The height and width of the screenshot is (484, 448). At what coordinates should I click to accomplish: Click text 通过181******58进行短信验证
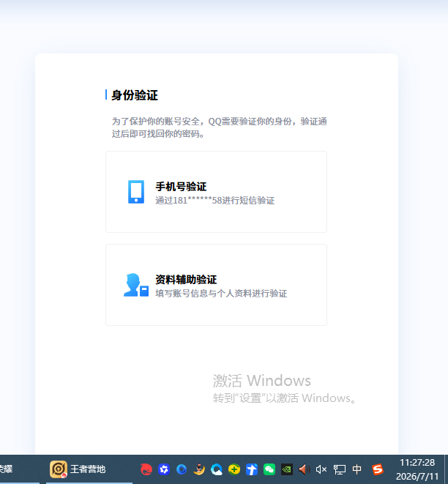point(214,201)
